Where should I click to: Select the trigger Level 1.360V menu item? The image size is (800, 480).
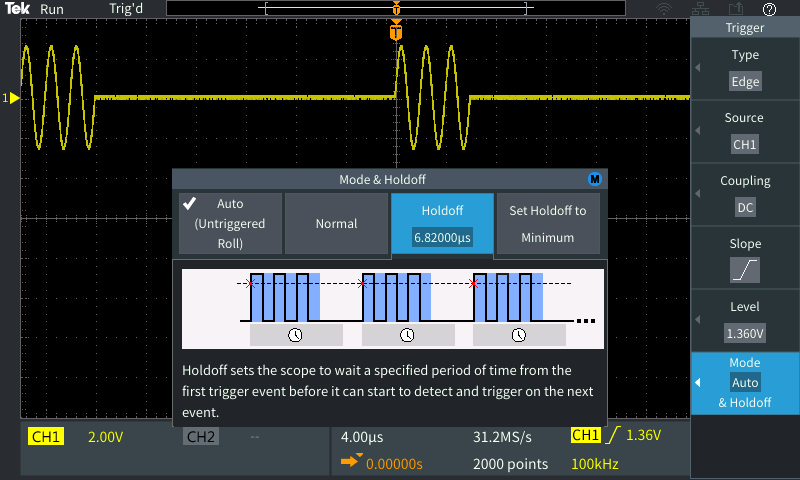click(745, 320)
